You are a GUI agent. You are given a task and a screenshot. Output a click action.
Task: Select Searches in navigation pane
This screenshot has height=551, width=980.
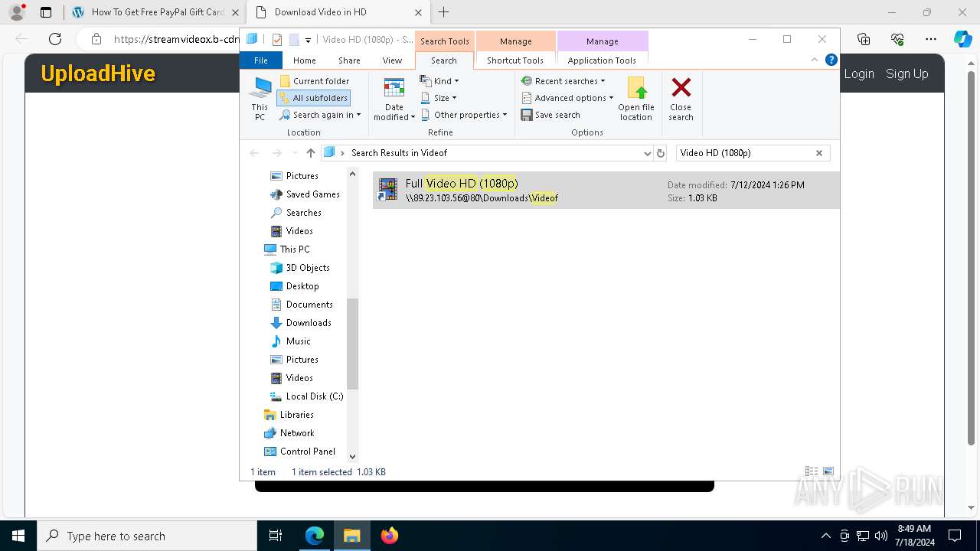303,213
